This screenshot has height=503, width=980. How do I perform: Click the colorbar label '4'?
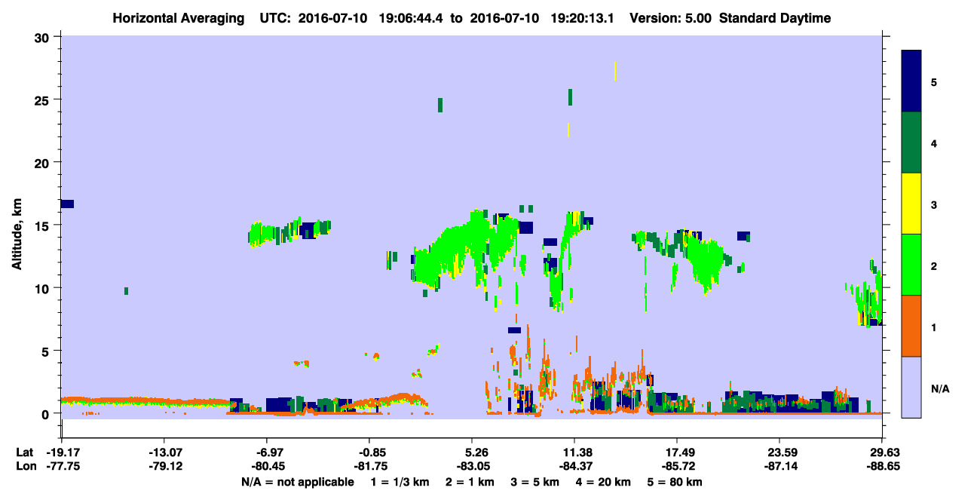934,143
